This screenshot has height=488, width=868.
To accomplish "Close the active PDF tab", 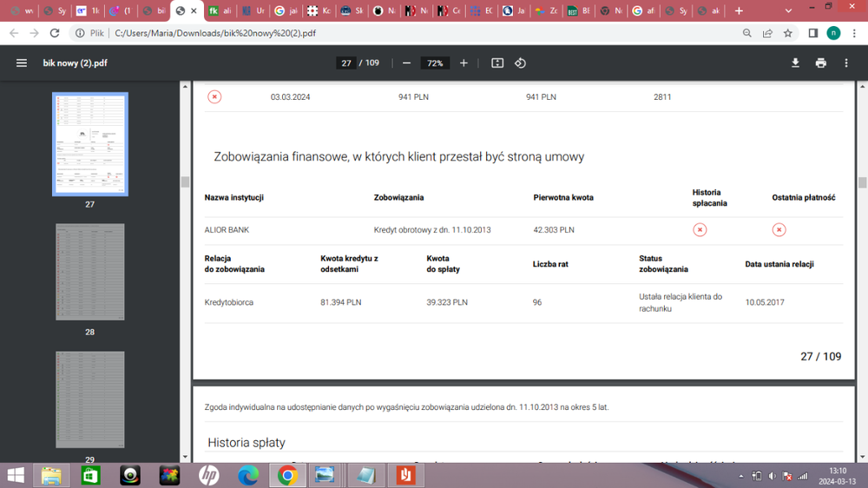I will click(x=194, y=10).
